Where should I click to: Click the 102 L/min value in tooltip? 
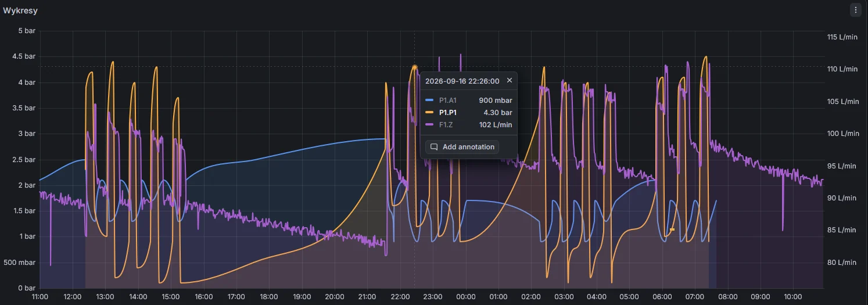(x=496, y=125)
